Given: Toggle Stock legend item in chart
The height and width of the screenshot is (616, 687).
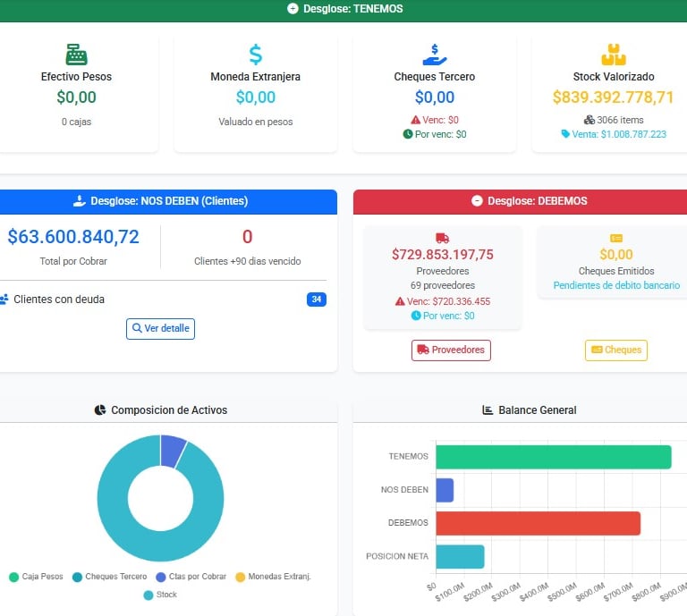Looking at the screenshot, I should pos(160,595).
